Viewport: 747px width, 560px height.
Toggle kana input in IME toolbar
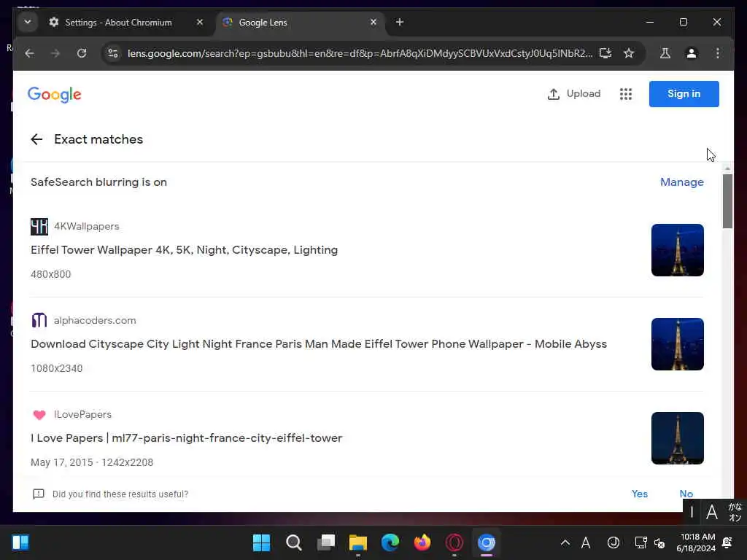point(735,513)
